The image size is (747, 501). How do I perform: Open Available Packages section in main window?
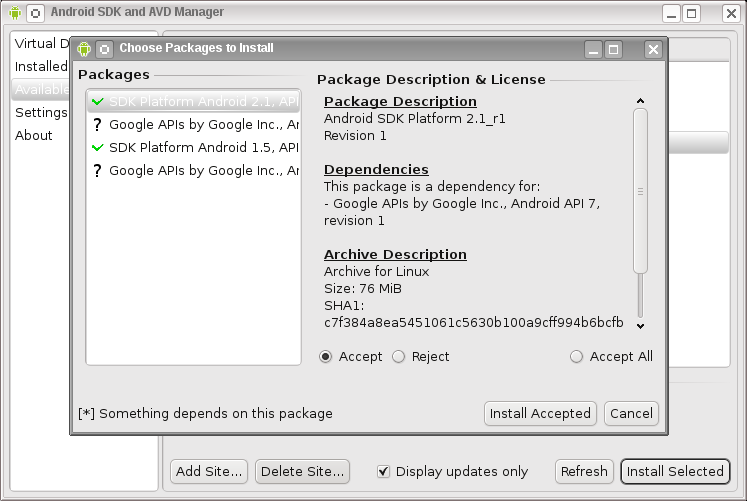pyautogui.click(x=41, y=89)
